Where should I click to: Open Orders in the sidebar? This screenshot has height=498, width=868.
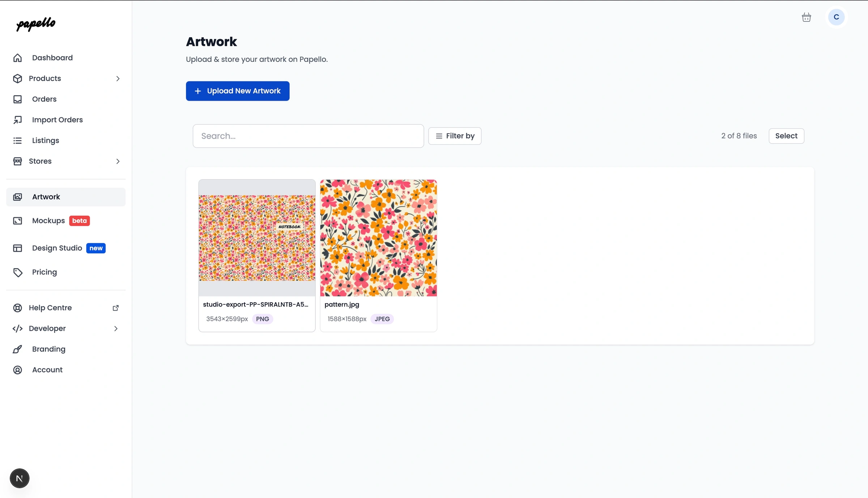66,99
